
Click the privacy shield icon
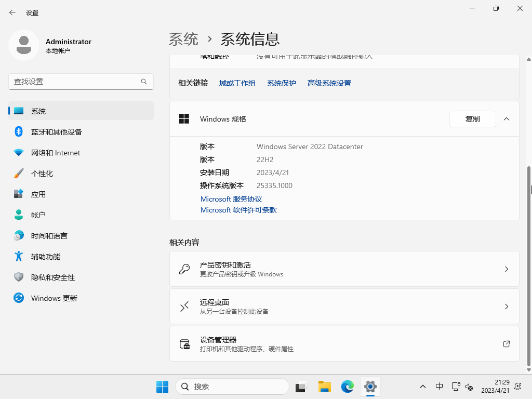(x=19, y=277)
